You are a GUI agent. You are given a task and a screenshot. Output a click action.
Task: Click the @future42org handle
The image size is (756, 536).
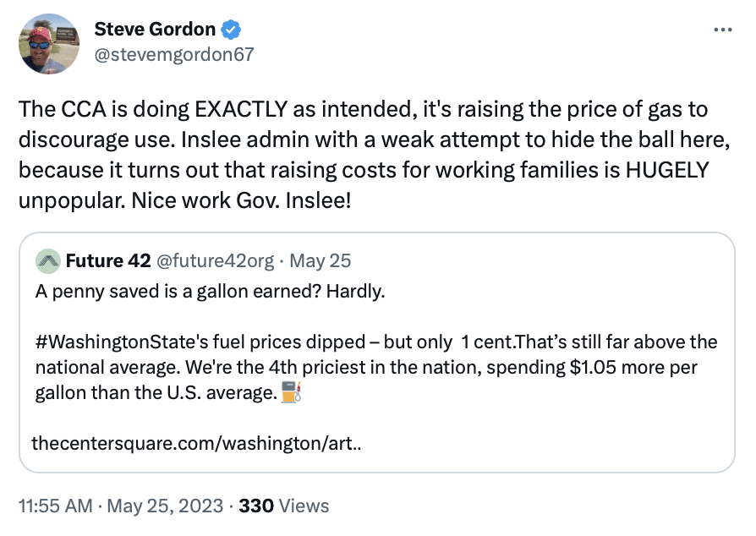tap(216, 260)
